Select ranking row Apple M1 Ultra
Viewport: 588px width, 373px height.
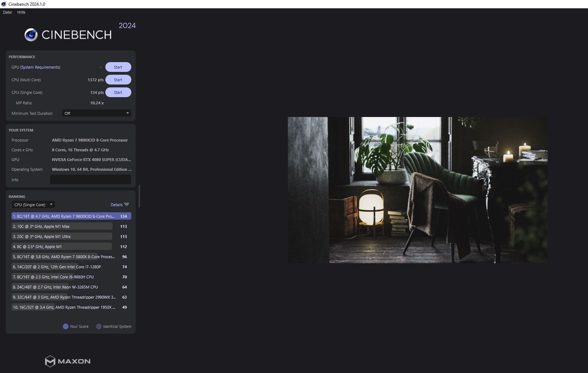coord(71,237)
